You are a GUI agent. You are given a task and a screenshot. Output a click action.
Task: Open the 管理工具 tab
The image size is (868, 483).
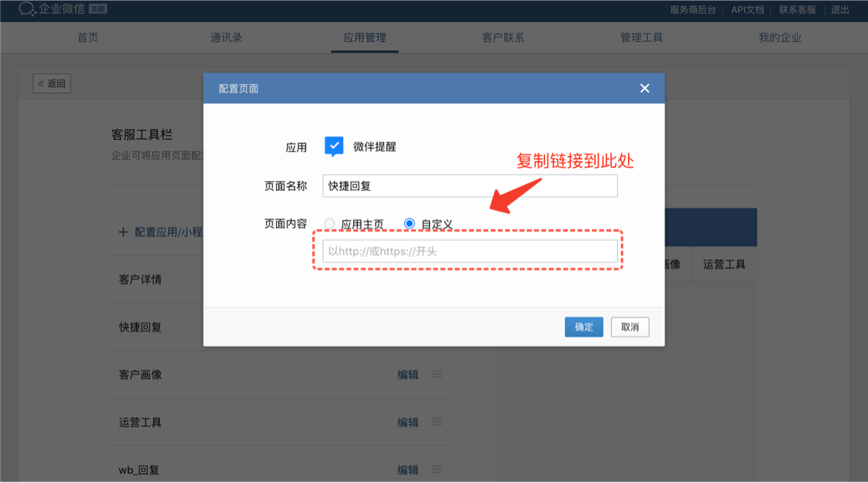point(641,37)
